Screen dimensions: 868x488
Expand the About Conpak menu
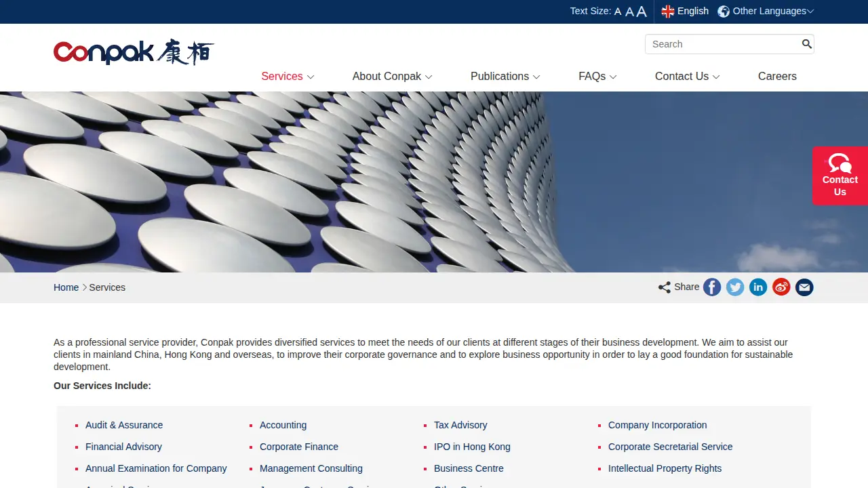(x=392, y=77)
